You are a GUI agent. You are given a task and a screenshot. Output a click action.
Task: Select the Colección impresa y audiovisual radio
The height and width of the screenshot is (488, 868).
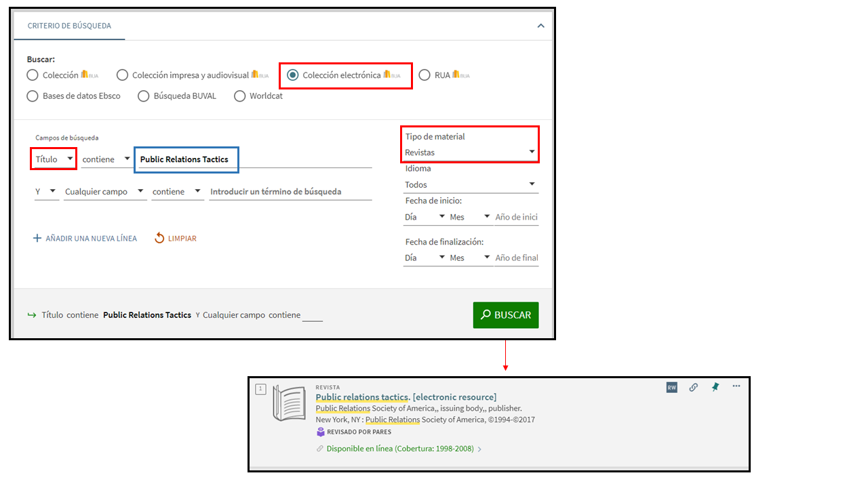pos(122,75)
